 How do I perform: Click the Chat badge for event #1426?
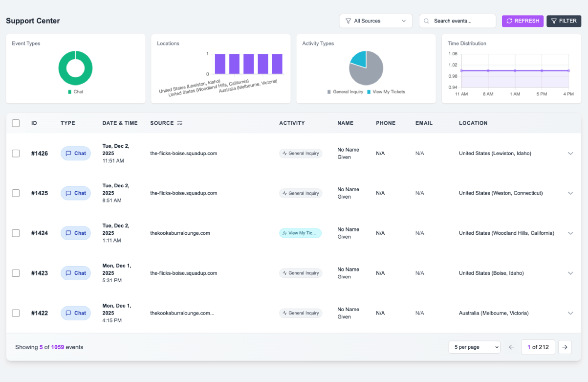pos(76,154)
